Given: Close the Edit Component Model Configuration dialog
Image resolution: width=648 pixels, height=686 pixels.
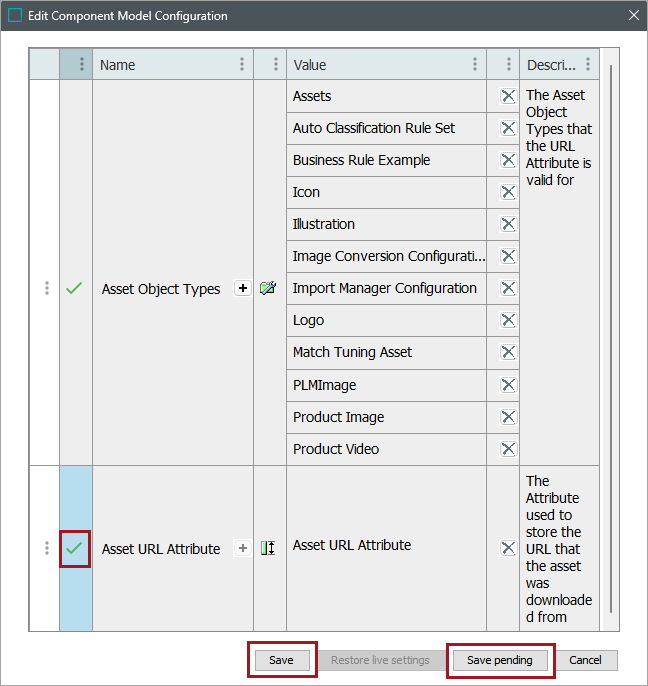Looking at the screenshot, I should click(634, 15).
